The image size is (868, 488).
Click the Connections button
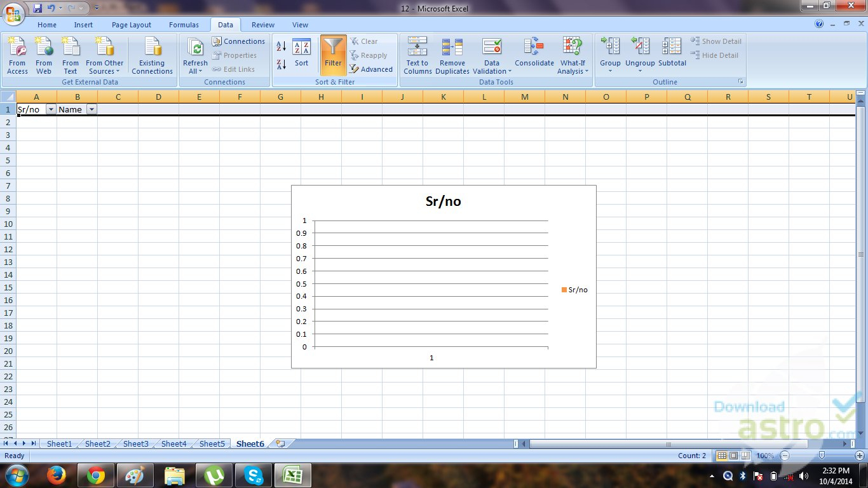(239, 41)
